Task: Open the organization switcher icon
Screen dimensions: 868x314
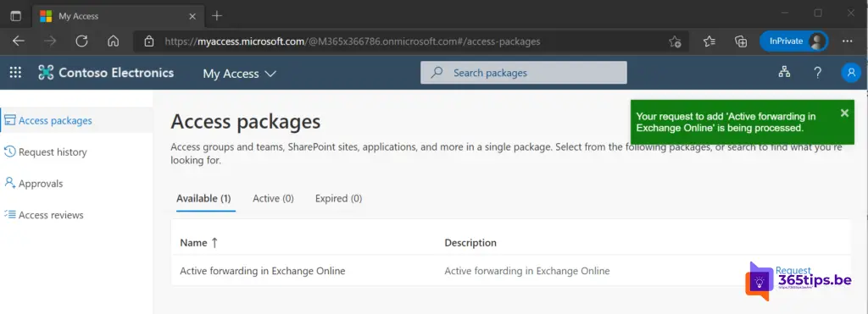Action: [x=784, y=73]
